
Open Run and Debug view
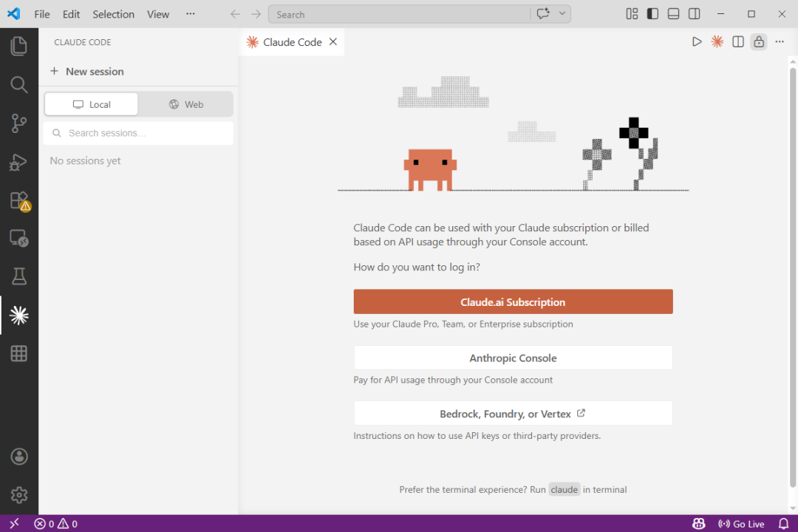tap(18, 162)
